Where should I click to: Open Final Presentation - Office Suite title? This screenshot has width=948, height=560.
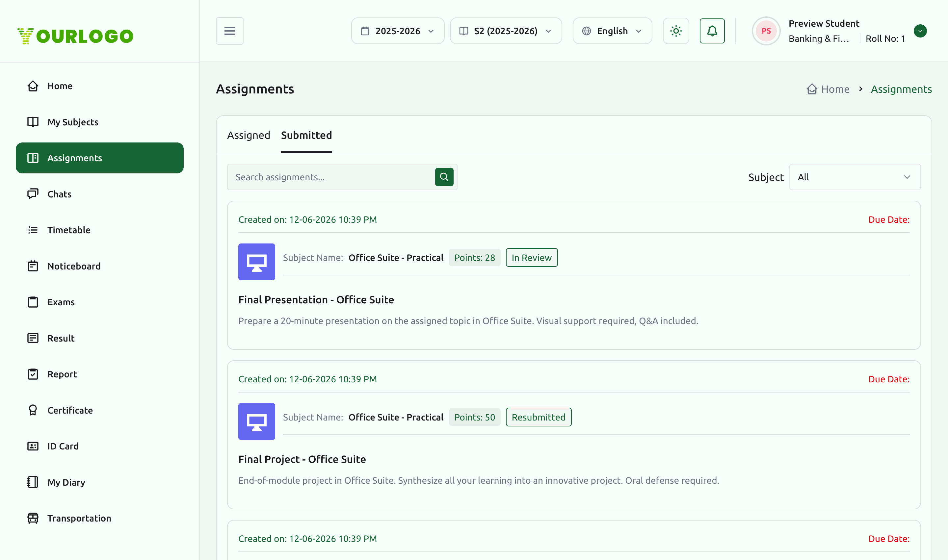click(316, 300)
